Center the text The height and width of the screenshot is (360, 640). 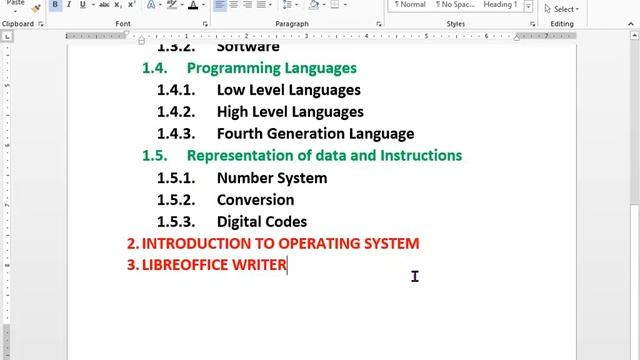233,4
